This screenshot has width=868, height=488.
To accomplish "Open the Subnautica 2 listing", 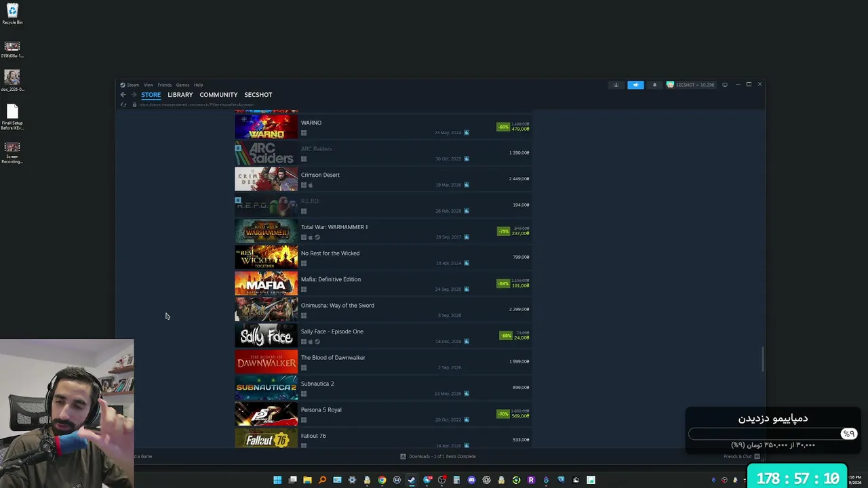I will pos(382,388).
